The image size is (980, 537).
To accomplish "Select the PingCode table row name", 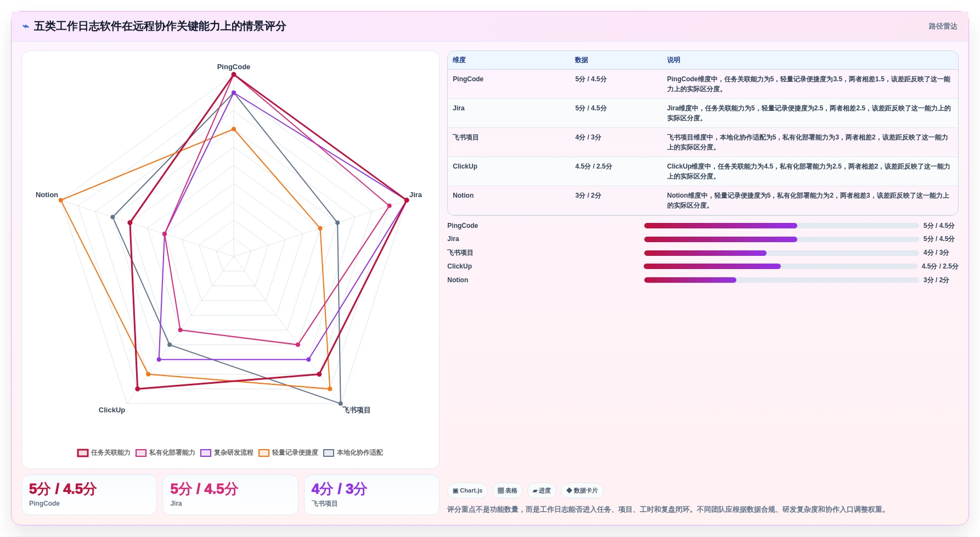I will coord(468,79).
